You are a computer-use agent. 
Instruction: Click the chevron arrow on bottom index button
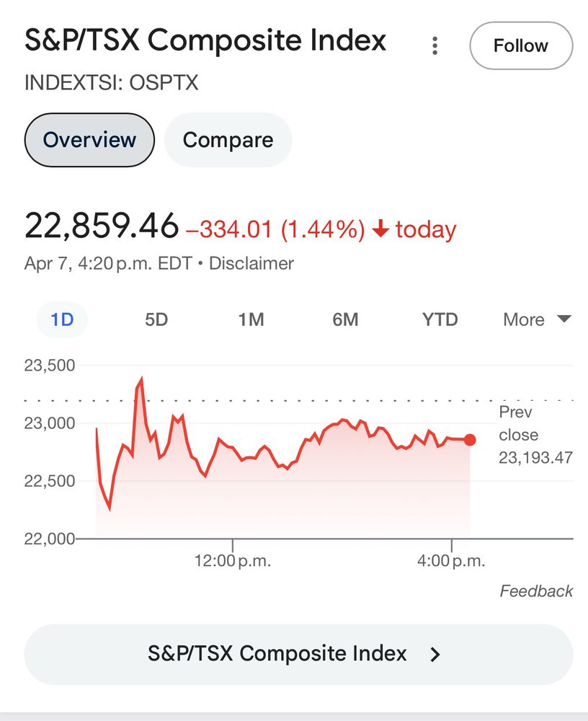(435, 654)
